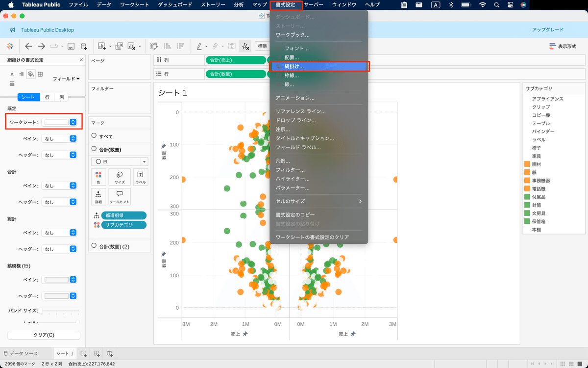This screenshot has height=368, width=588.
Task: Open the font format A icon
Action: coord(12,74)
